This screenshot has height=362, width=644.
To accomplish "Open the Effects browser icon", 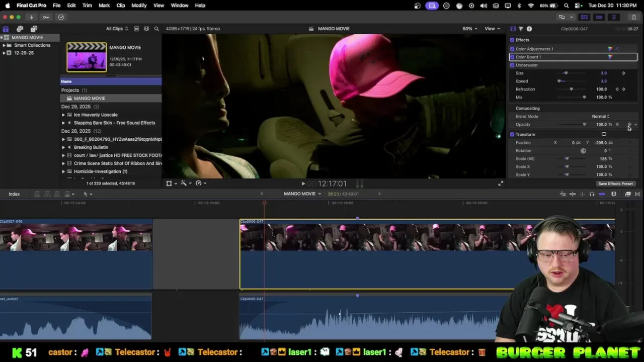I will [x=628, y=194].
